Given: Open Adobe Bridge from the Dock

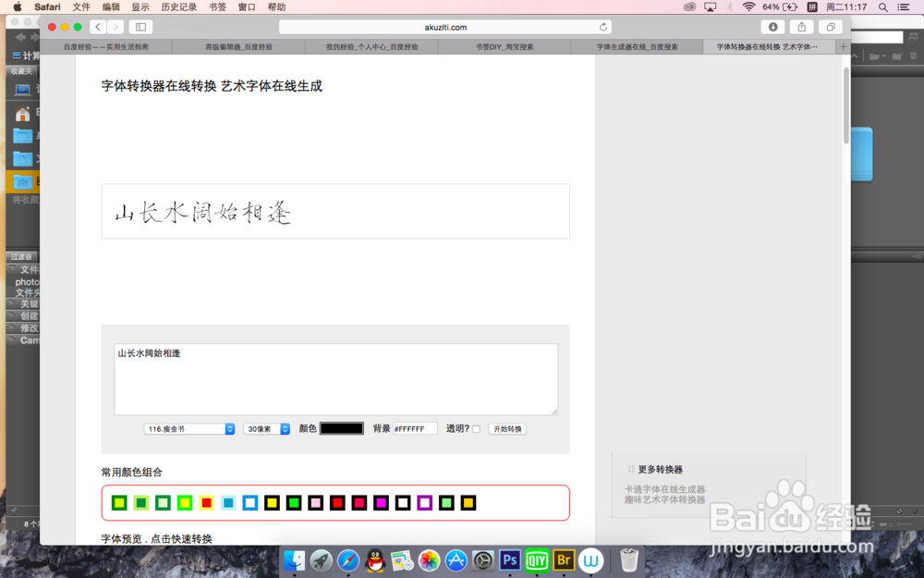Looking at the screenshot, I should pos(562,560).
